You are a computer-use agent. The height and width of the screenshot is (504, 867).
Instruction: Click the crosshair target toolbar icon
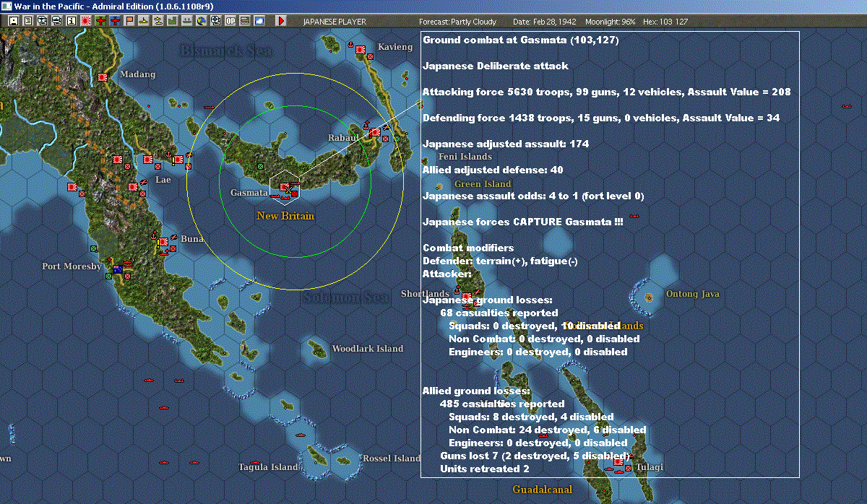[215, 21]
